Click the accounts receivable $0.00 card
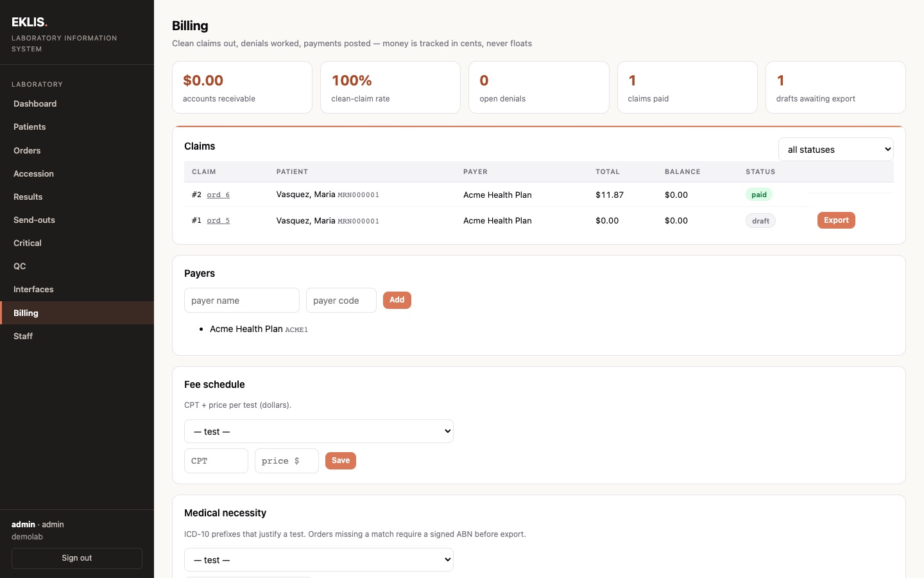The height and width of the screenshot is (578, 924). pos(242,87)
